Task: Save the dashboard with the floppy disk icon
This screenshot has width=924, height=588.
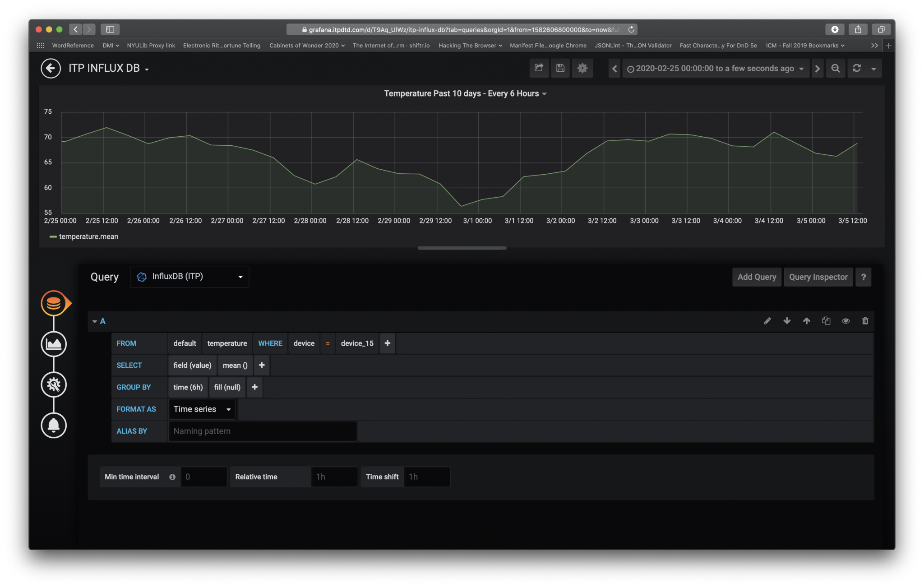Action: tap(560, 68)
